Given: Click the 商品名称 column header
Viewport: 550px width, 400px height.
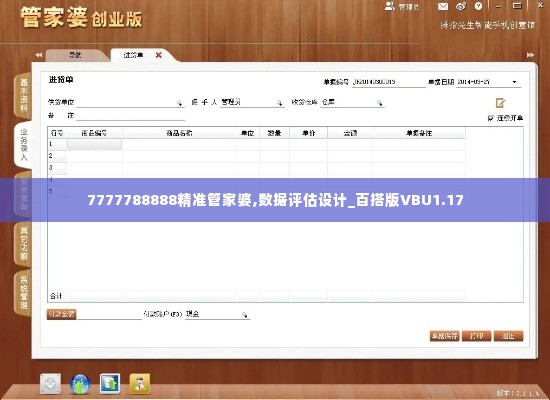Looking at the screenshot, I should pos(179,133).
